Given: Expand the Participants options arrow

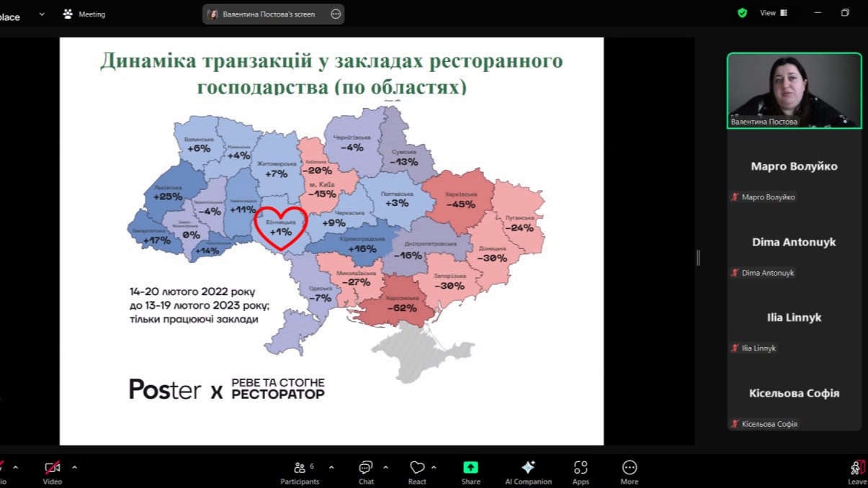Looking at the screenshot, I should coord(331,467).
